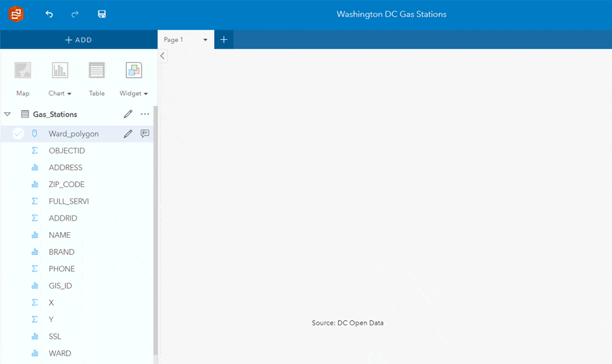Create a Map card

(23, 79)
